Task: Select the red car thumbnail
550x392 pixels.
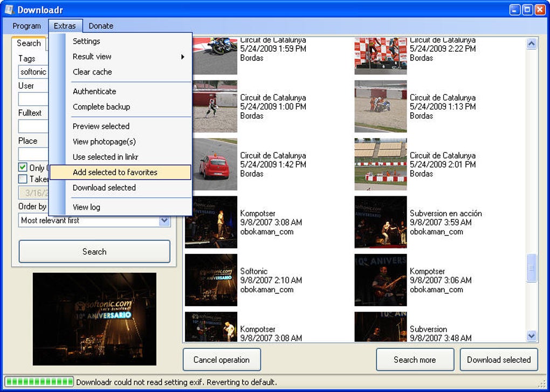Action: pos(215,164)
